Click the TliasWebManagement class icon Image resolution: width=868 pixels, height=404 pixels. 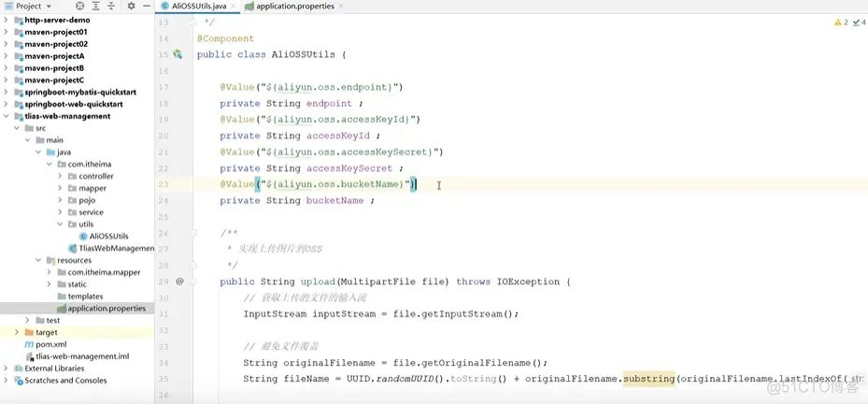pyautogui.click(x=73, y=248)
